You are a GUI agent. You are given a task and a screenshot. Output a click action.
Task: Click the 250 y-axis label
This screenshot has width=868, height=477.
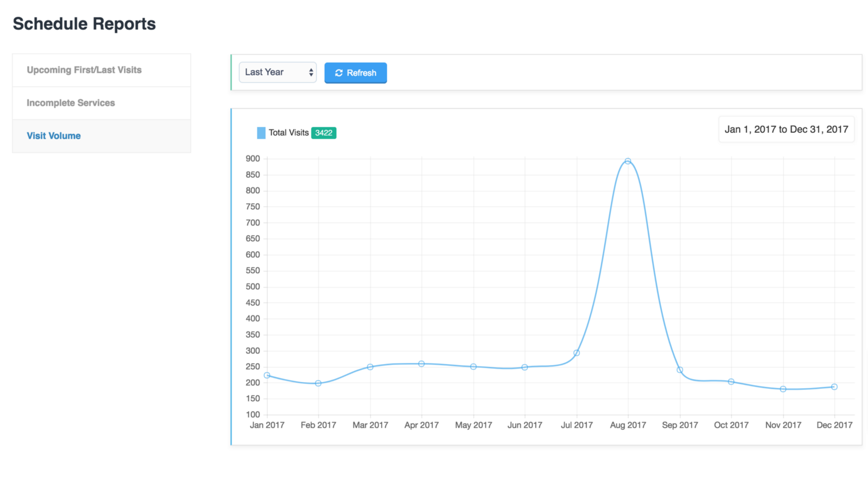pyautogui.click(x=253, y=367)
